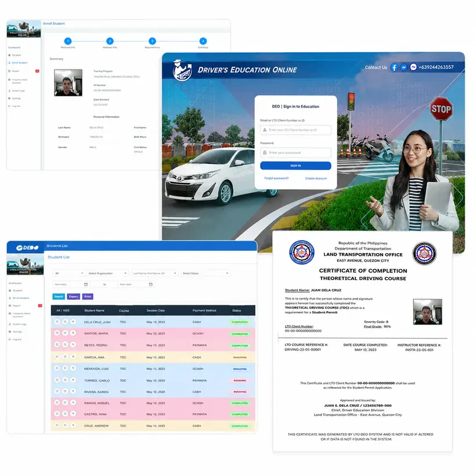Open Dashboard in the Enroll Student window sidebar

15,48
